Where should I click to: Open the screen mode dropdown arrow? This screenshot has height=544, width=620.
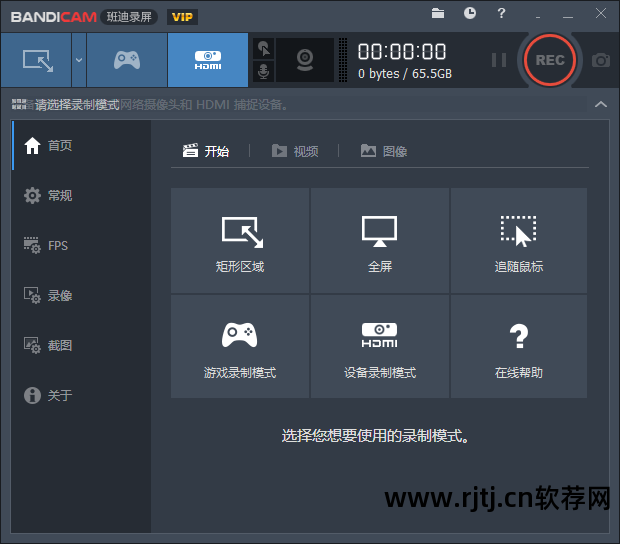point(79,60)
